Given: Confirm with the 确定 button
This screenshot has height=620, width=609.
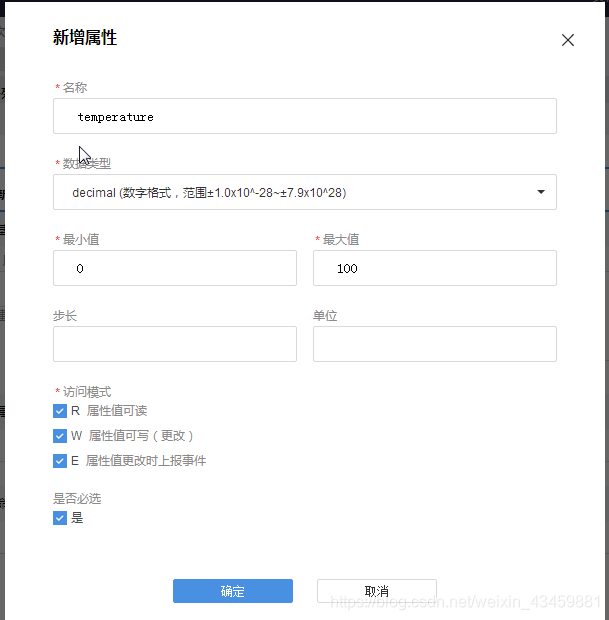Looking at the screenshot, I should click(x=233, y=591).
